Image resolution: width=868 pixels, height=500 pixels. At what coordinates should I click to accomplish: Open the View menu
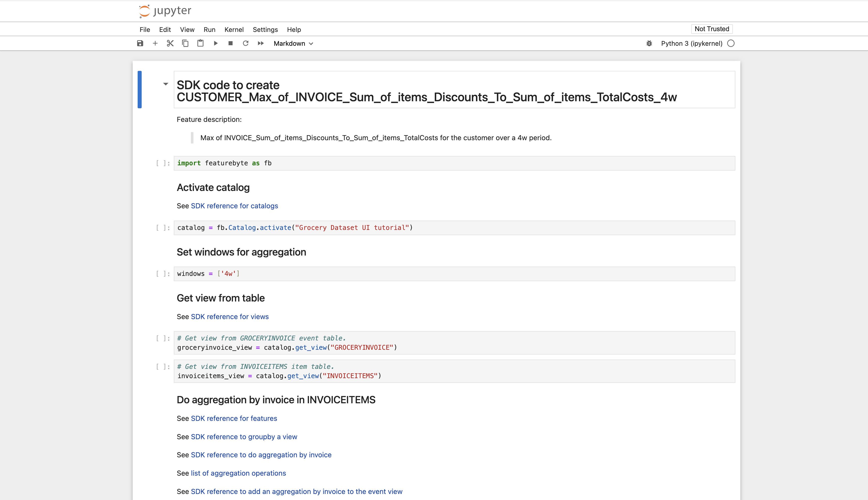click(187, 30)
